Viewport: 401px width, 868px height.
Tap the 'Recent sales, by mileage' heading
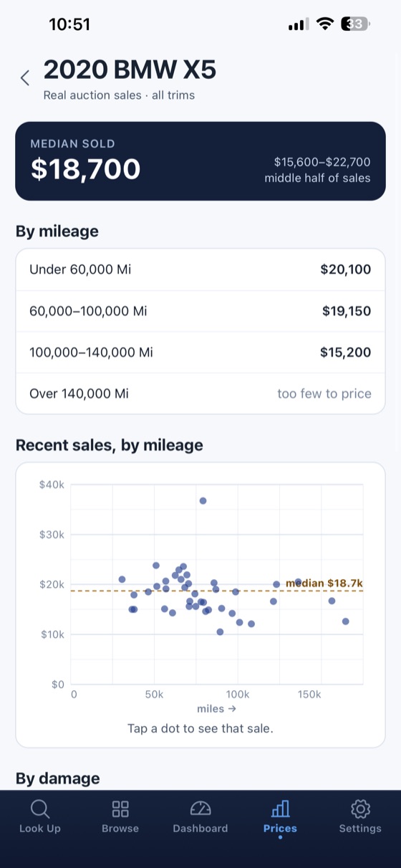[110, 445]
